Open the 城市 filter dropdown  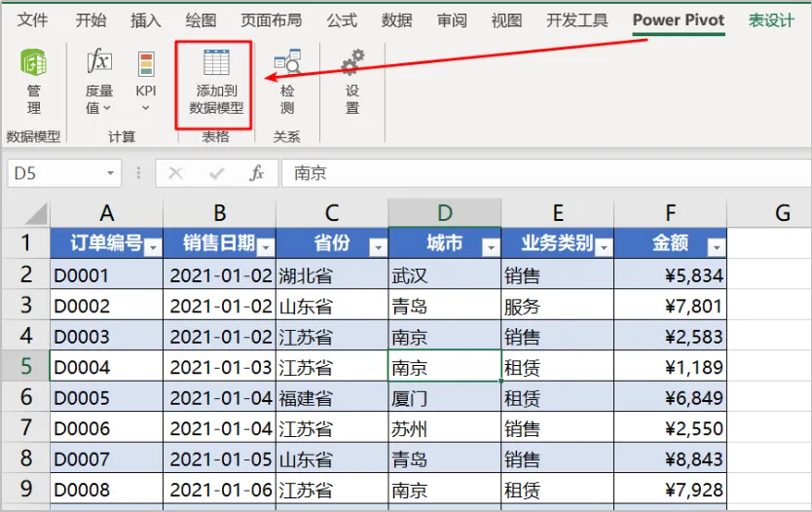[x=491, y=248]
